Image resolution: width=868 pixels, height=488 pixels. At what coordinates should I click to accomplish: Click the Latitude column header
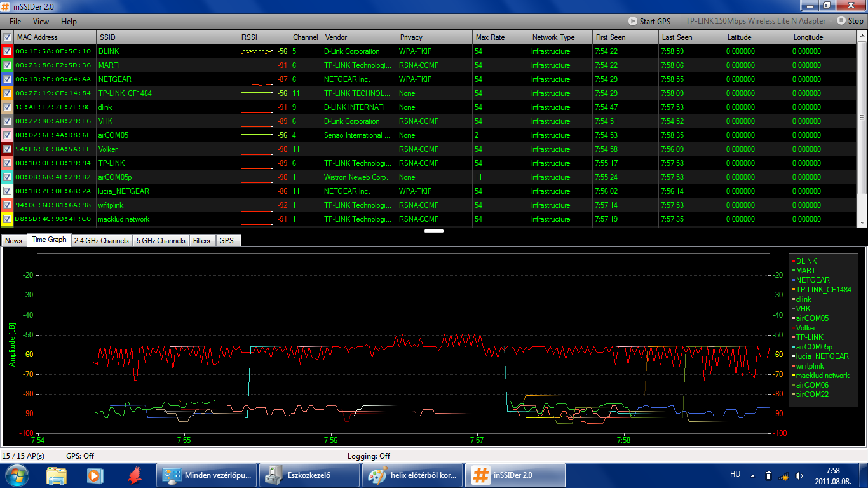[x=758, y=37]
